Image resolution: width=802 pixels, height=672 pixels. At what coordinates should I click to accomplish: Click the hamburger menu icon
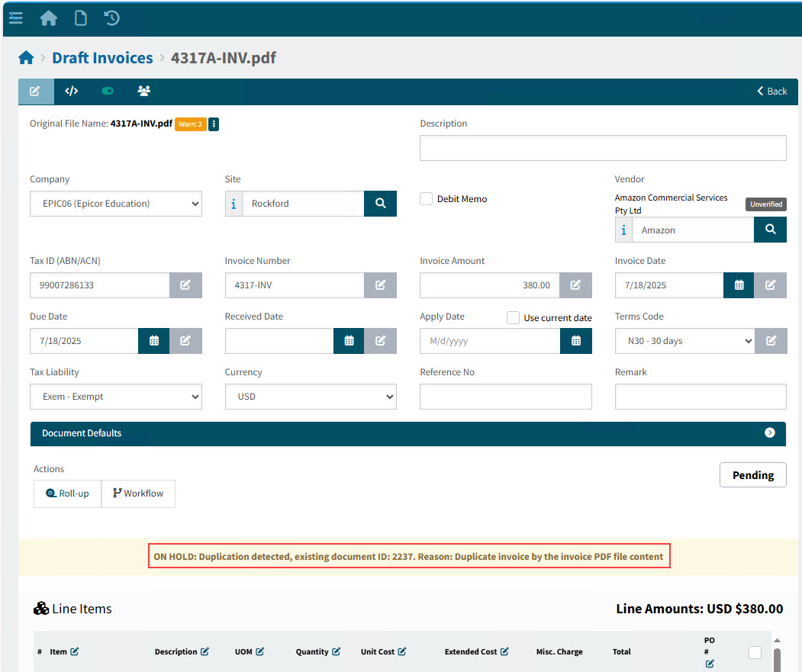(x=15, y=18)
